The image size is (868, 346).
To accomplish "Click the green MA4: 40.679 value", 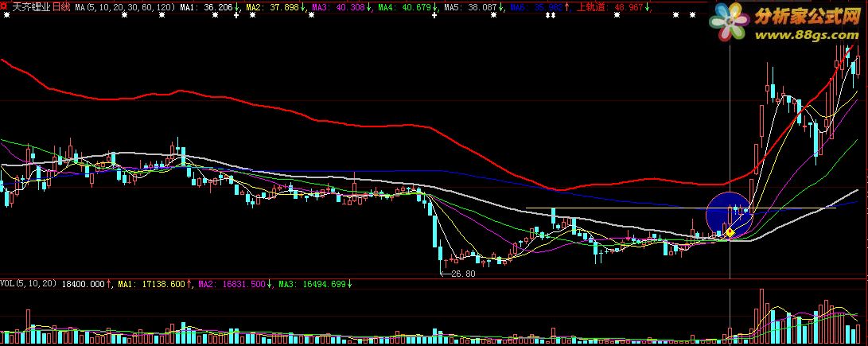I will (x=403, y=8).
